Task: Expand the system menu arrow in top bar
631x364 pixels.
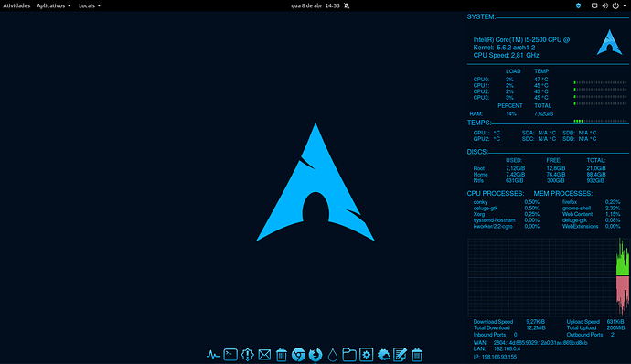Action: 625,5
